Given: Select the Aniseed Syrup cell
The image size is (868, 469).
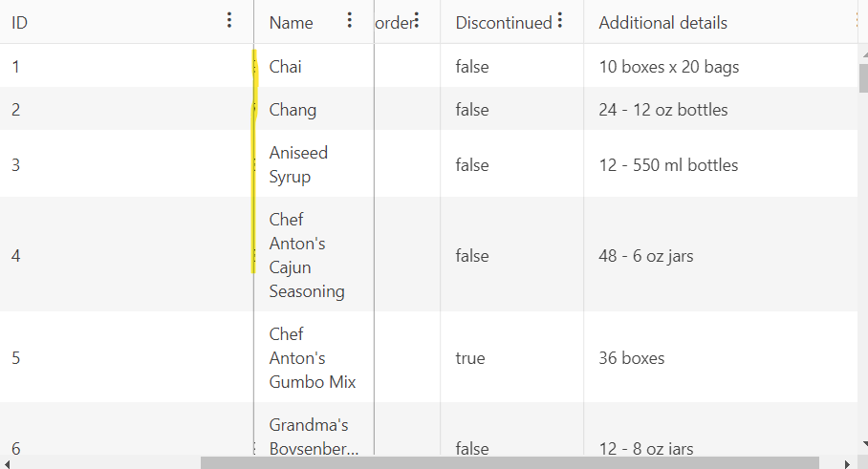Looking at the screenshot, I should pos(314,164).
